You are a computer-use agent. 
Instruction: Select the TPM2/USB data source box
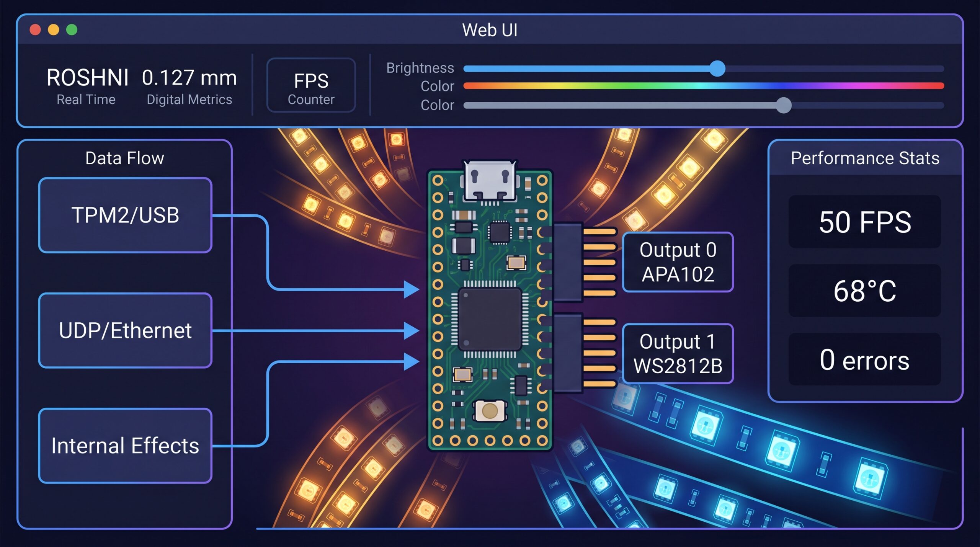(x=125, y=215)
